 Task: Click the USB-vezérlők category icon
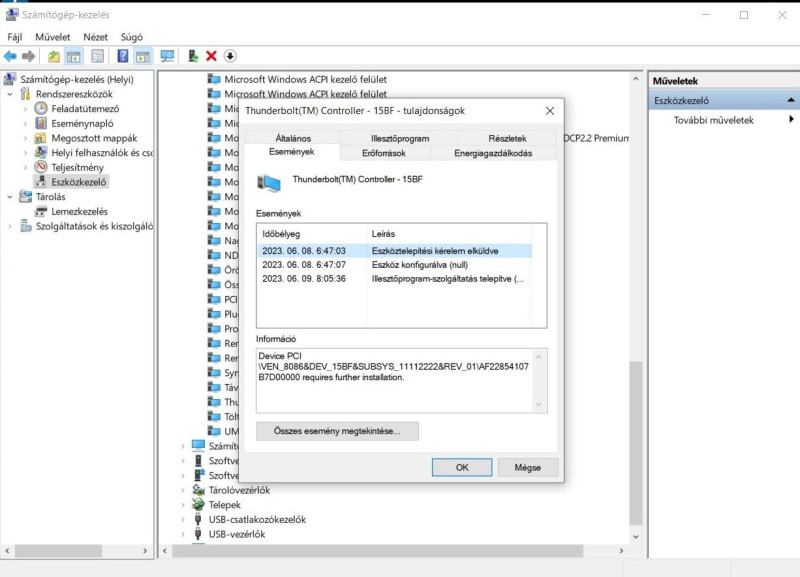click(198, 534)
